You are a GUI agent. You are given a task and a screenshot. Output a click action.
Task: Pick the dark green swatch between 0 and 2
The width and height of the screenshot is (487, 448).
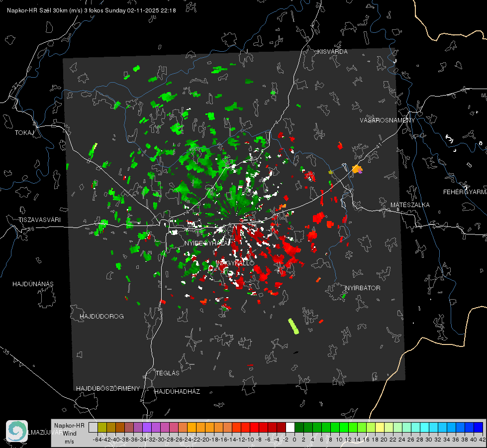click(299, 427)
